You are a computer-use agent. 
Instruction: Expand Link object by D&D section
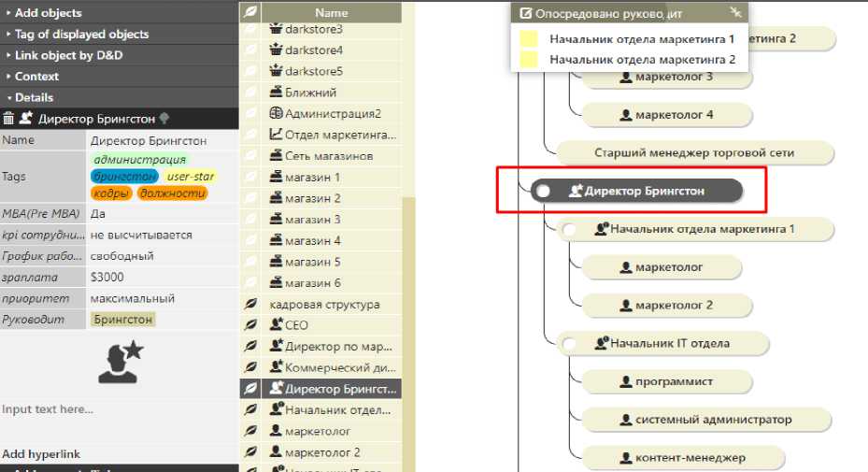click(x=119, y=55)
